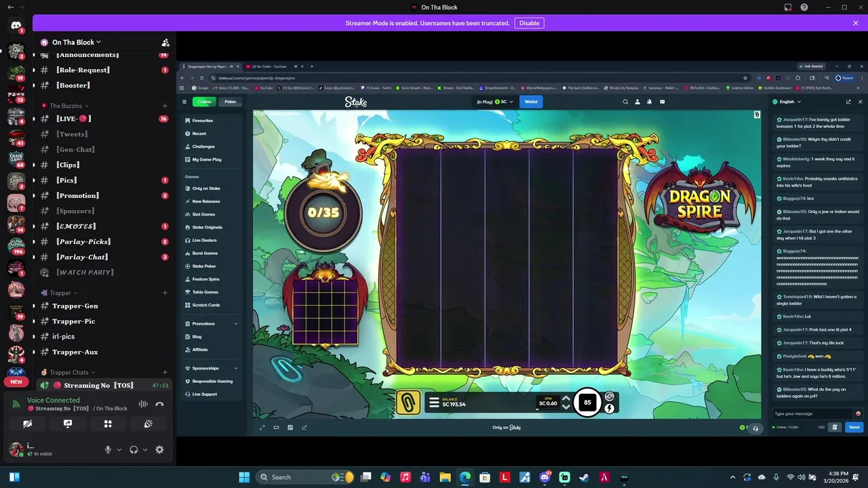This screenshot has height=488, width=868.
Task: Open Windows Start menu
Action: (244, 477)
